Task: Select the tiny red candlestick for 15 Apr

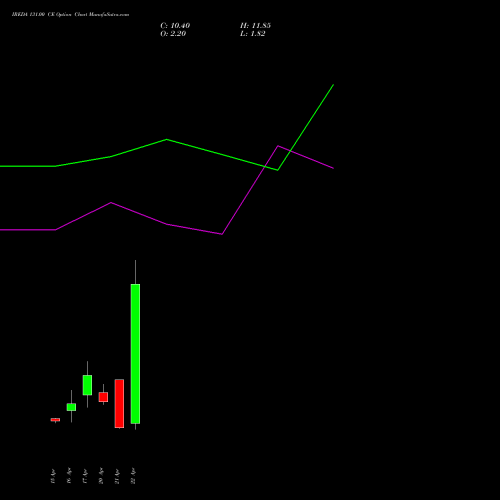Action: (x=55, y=420)
